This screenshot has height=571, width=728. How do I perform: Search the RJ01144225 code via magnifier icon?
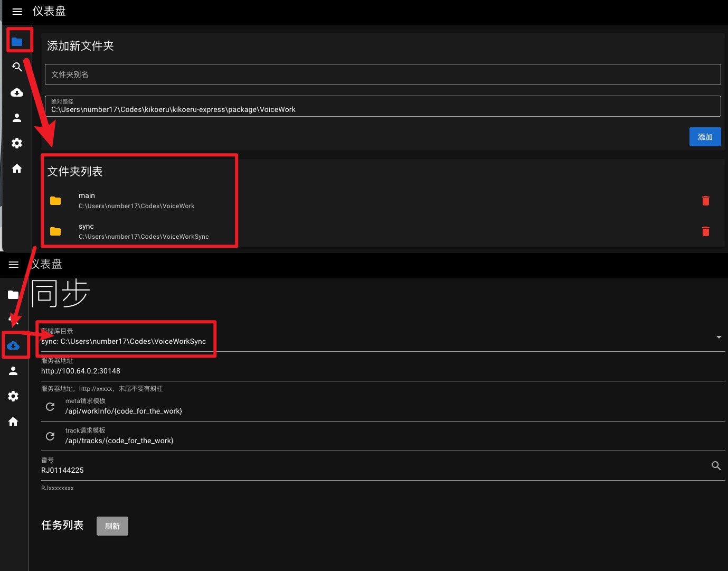pyautogui.click(x=716, y=466)
